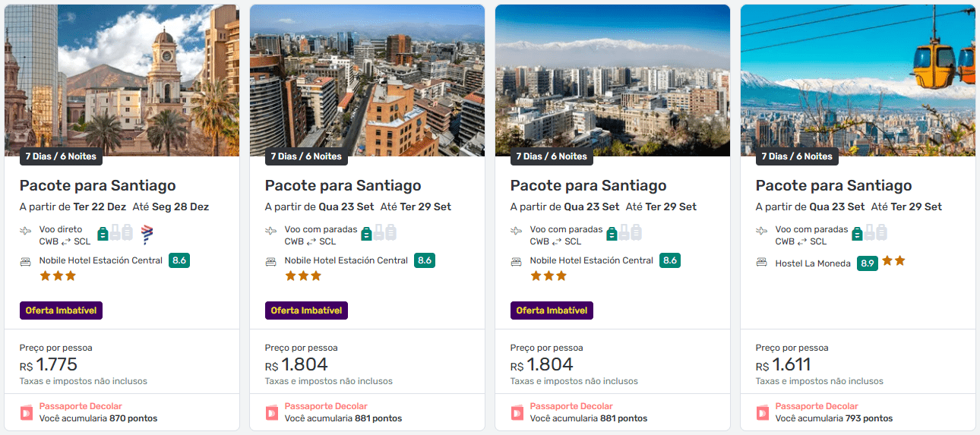Click the Passaporte Decolar icon beside 870 pontos
Screen dimensions: 980x435
[x=27, y=412]
